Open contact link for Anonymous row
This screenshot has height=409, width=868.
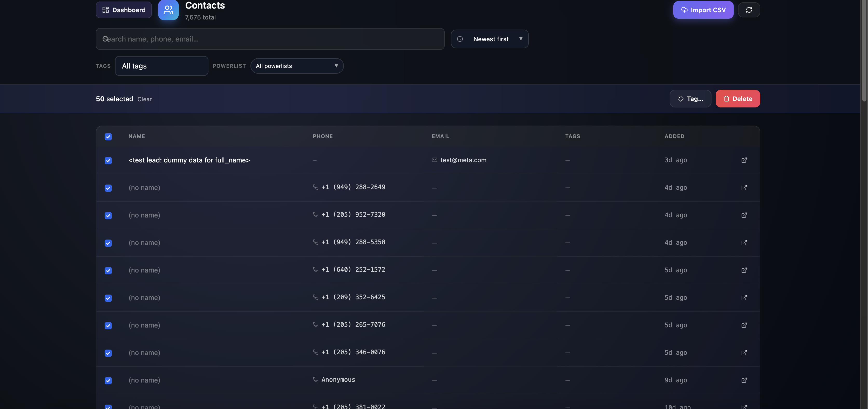tap(744, 380)
